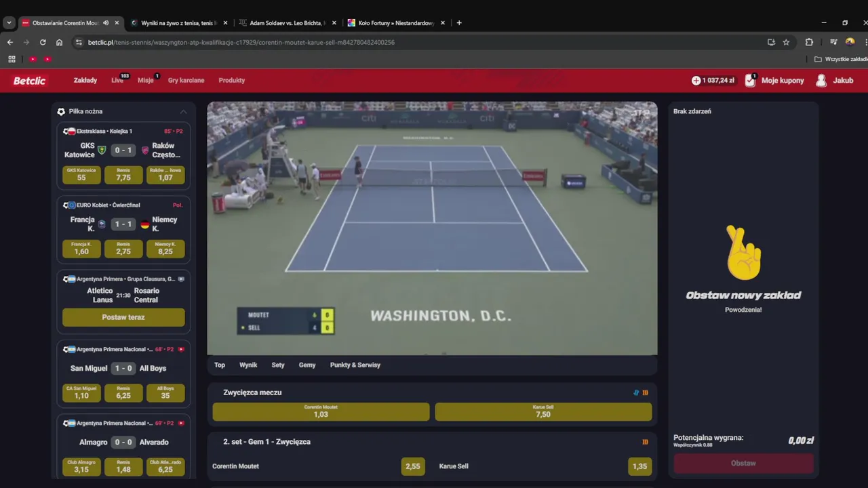Go to Gry karciane
The width and height of the screenshot is (868, 488).
pyautogui.click(x=186, y=80)
